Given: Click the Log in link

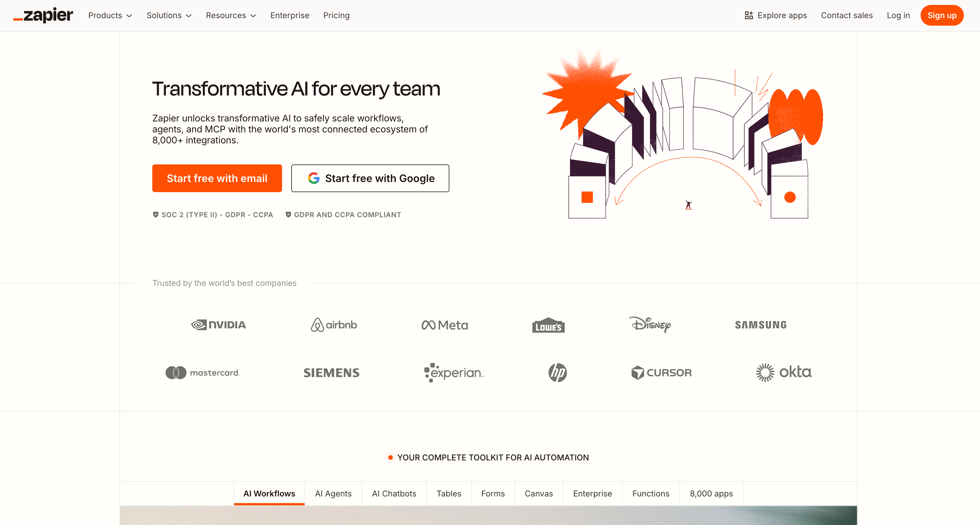Looking at the screenshot, I should (x=898, y=16).
